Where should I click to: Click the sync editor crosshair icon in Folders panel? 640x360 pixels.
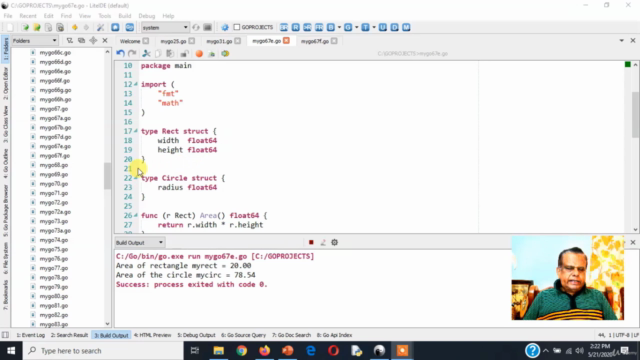[93, 40]
